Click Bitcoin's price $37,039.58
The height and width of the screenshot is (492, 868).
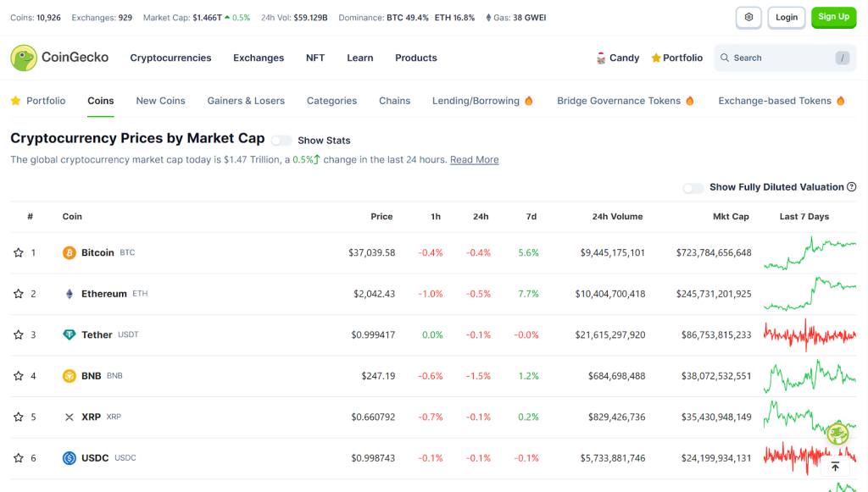pos(372,252)
